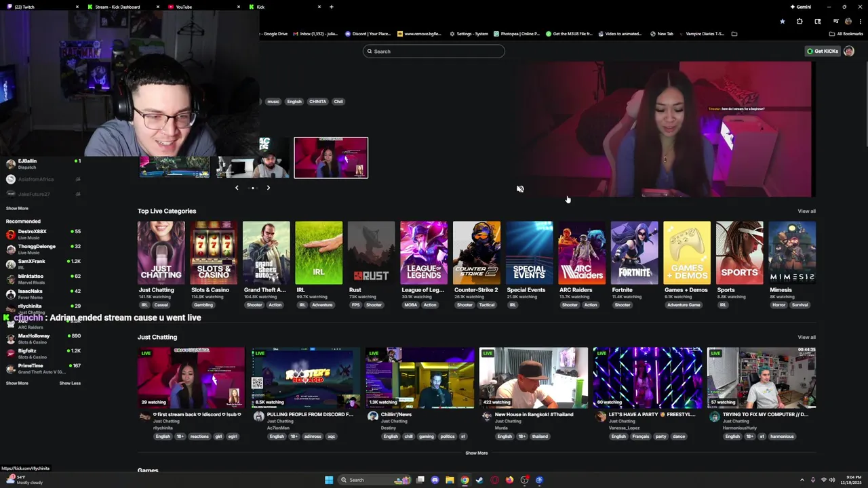Open "LET'S HAVE A PARTY" stream thumbnail

pos(648,378)
